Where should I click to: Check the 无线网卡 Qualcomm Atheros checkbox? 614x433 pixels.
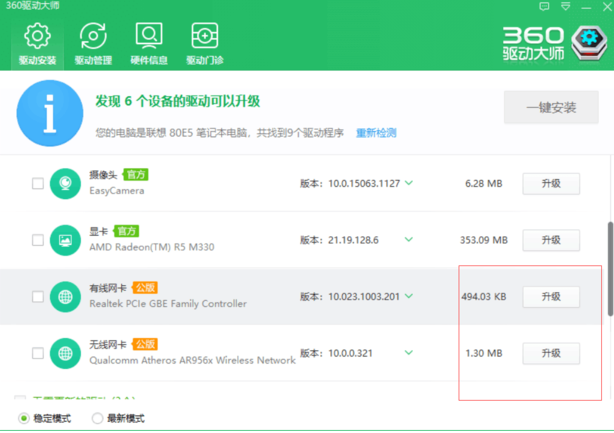click(38, 353)
